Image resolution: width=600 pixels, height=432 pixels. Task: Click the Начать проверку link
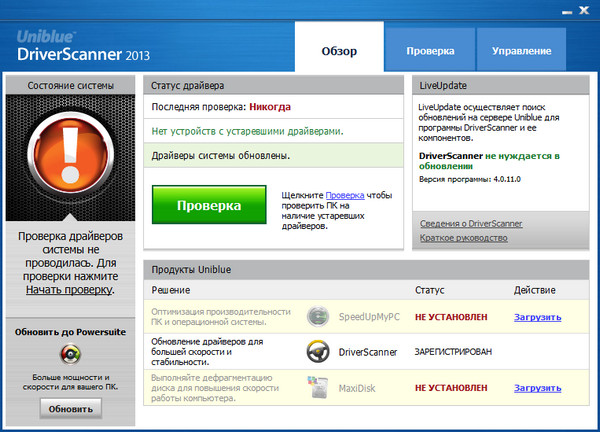pos(69,290)
